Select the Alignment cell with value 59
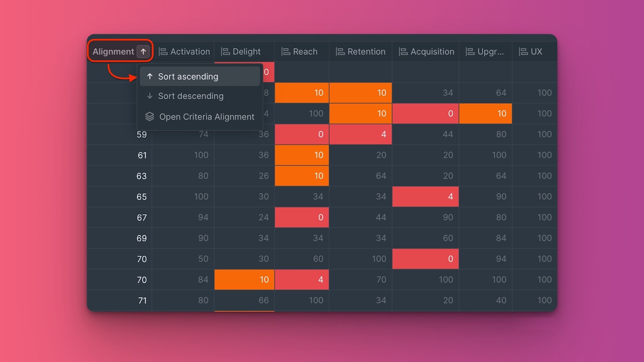644x362 pixels. pos(141,135)
